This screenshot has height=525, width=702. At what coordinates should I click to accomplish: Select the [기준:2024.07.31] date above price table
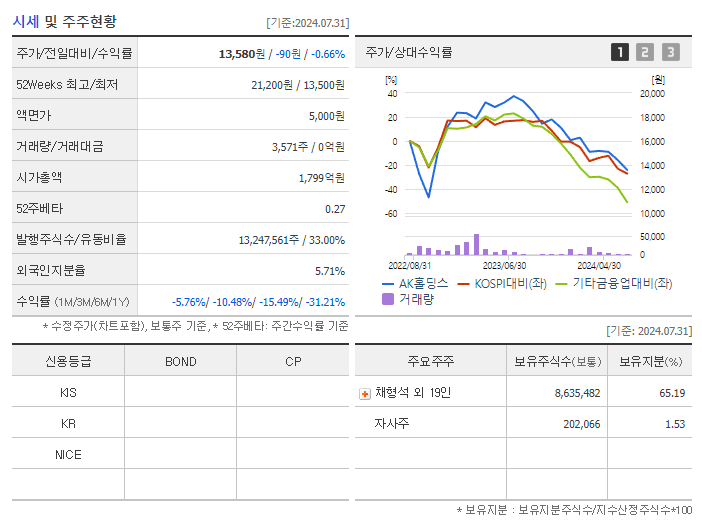click(x=308, y=23)
